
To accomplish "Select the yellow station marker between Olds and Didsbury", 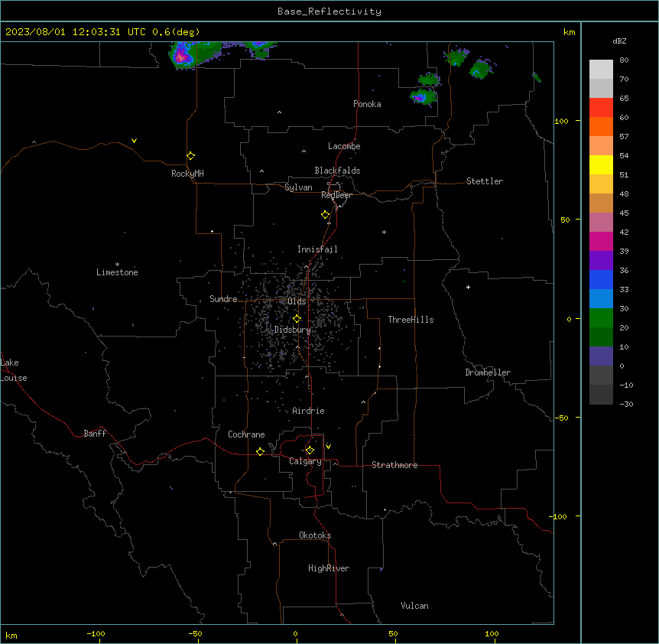I will pos(297,319).
